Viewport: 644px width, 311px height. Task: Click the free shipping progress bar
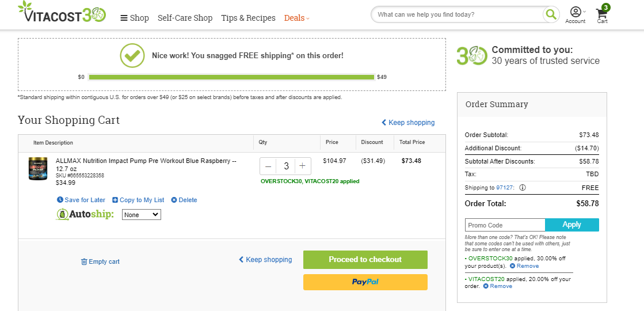point(231,77)
